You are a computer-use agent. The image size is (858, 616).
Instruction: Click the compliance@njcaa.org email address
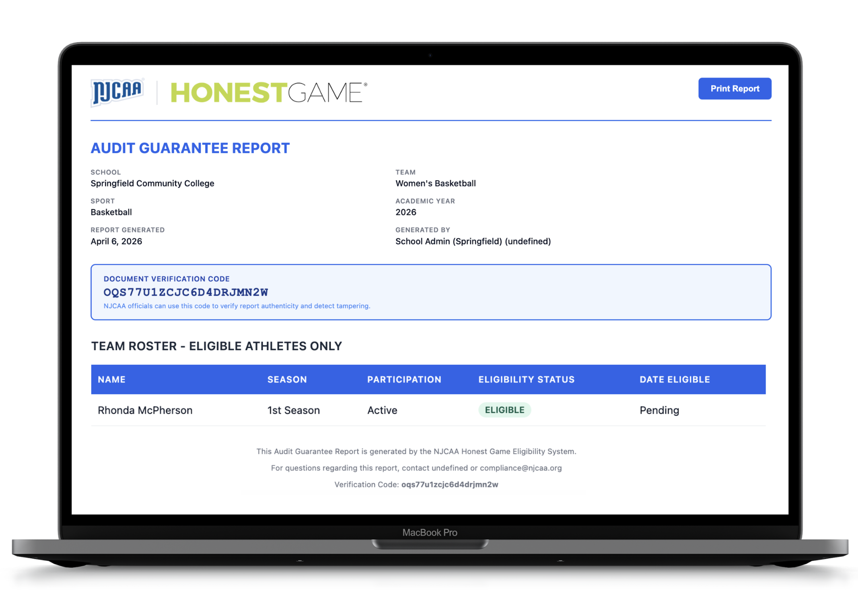coord(521,468)
